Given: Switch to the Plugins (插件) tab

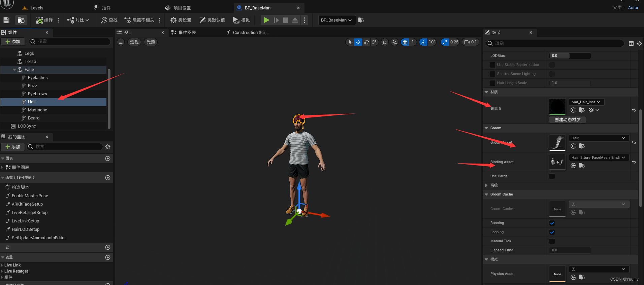Looking at the screenshot, I should coord(102,8).
